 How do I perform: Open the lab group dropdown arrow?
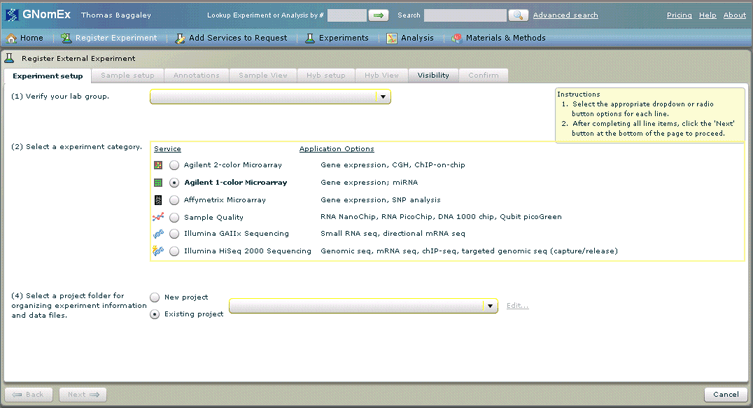tap(383, 96)
